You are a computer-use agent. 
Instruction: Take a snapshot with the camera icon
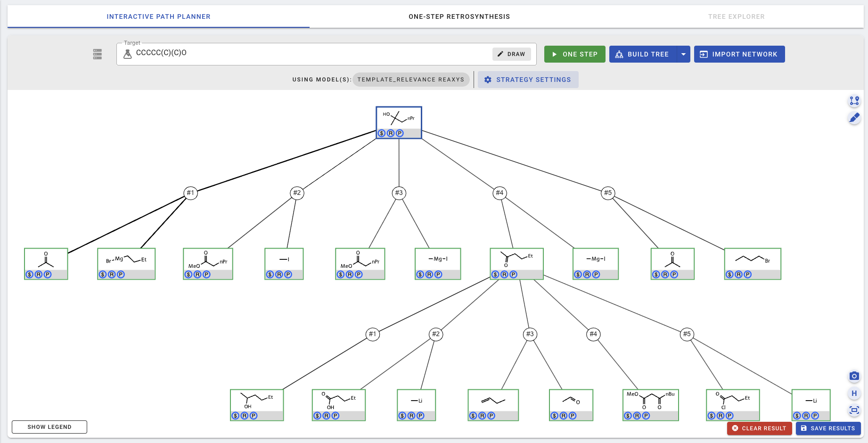click(854, 376)
